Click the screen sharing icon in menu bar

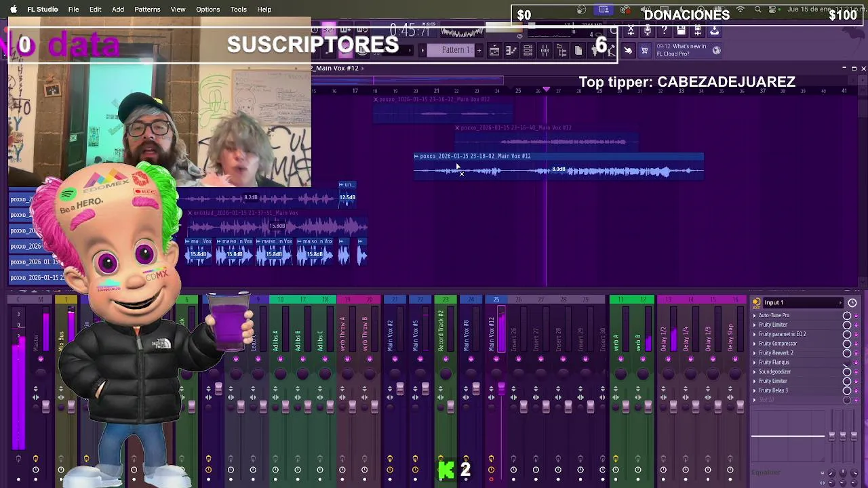pos(604,10)
